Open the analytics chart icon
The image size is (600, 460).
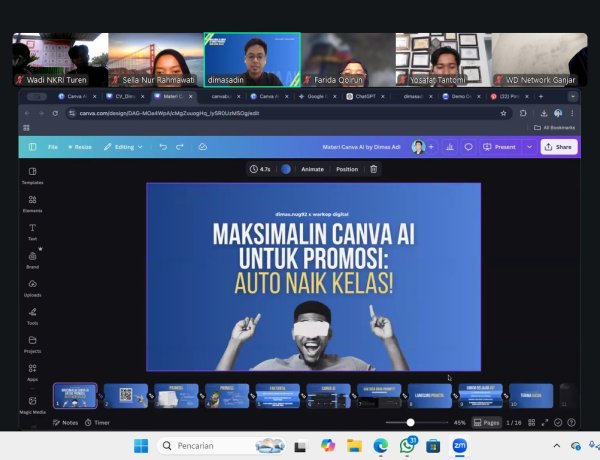point(450,147)
